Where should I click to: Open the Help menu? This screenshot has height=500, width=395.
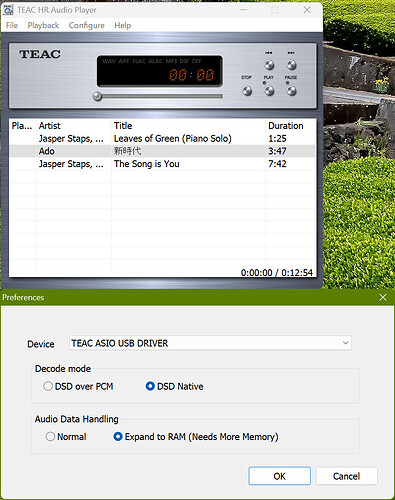[x=123, y=25]
